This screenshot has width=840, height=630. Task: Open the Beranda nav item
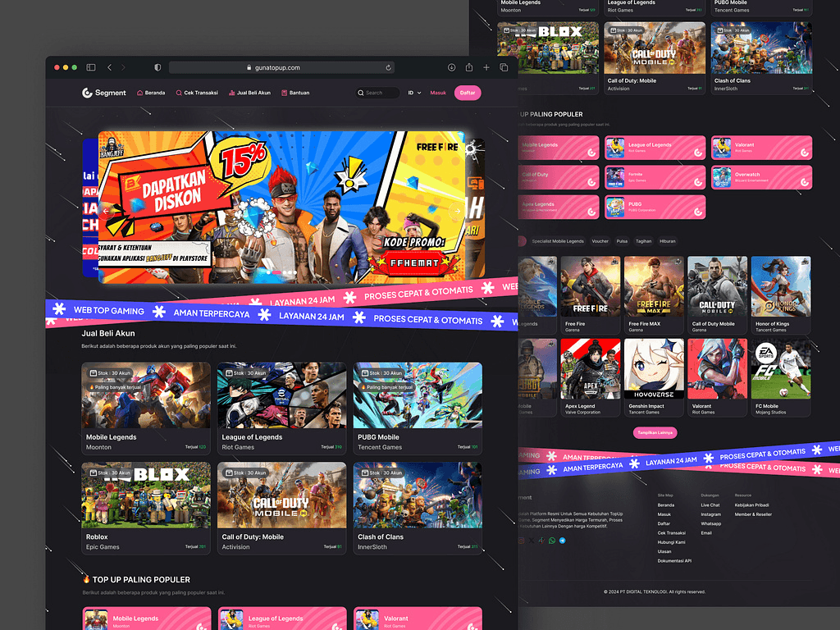click(x=151, y=93)
